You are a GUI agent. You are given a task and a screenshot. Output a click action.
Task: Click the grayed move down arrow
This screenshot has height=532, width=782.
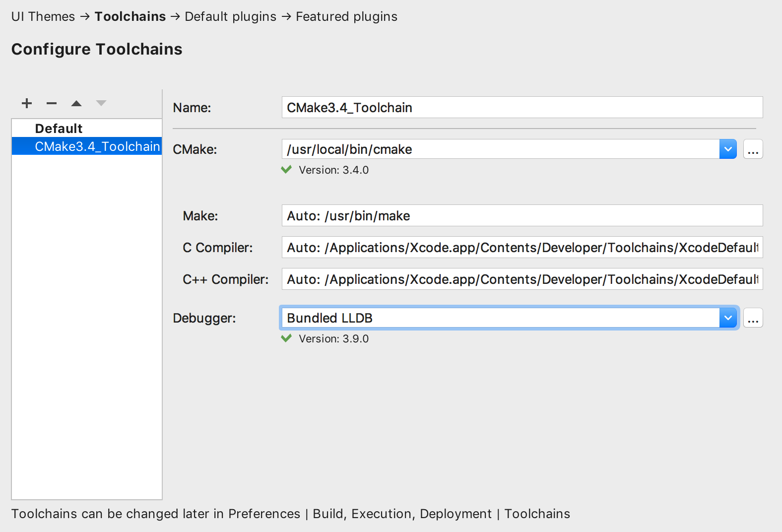point(101,103)
